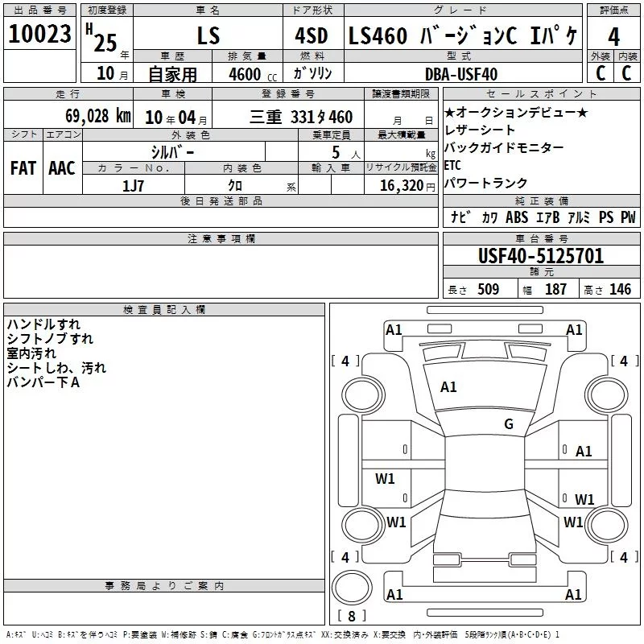Click the セールスポイント header
Screen dimensions: 644x644
pyautogui.click(x=541, y=93)
